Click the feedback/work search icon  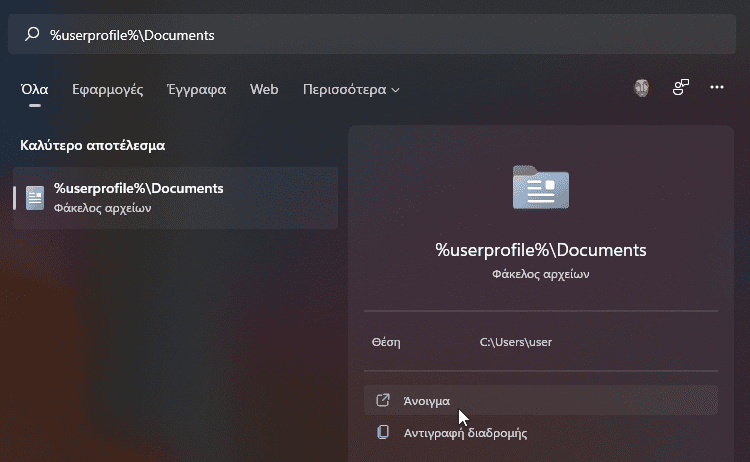tap(681, 87)
